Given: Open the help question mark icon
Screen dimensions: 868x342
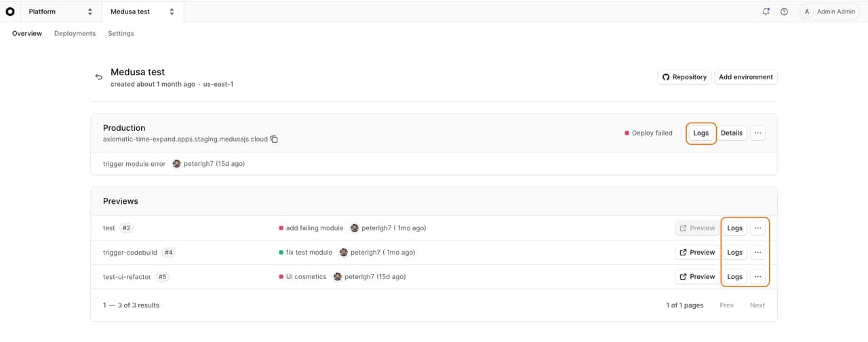Looking at the screenshot, I should click(x=784, y=12).
